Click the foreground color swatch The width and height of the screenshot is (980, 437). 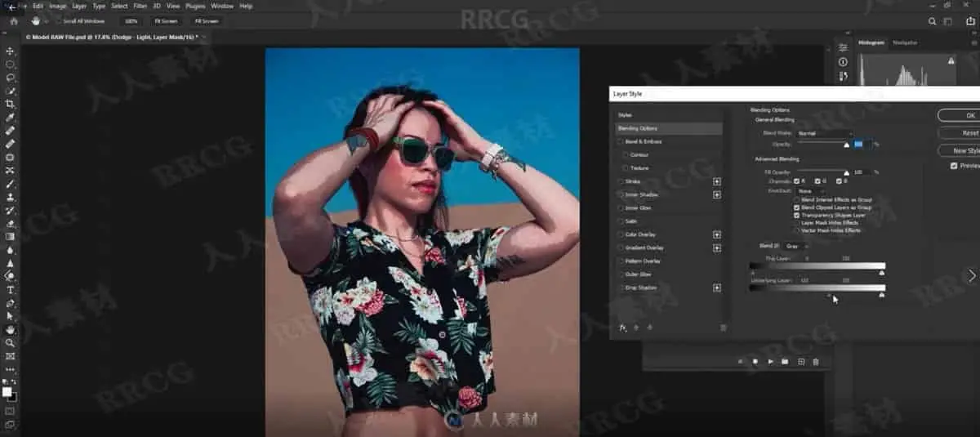coord(7,392)
